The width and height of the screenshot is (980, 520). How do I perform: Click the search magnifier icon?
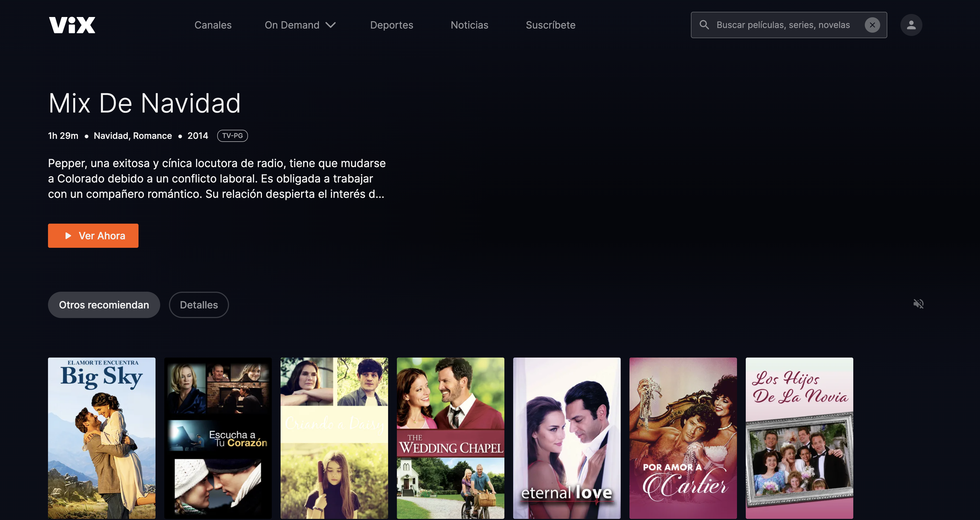704,25
